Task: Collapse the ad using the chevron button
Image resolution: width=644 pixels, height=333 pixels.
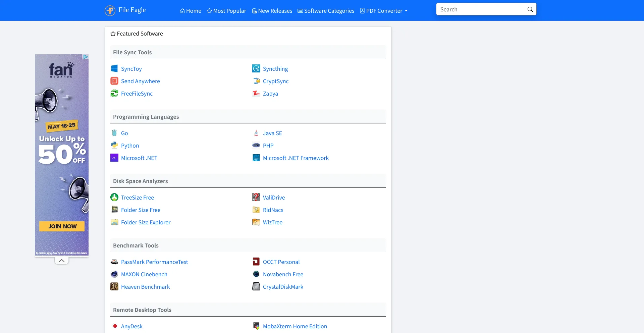Action: point(62,261)
